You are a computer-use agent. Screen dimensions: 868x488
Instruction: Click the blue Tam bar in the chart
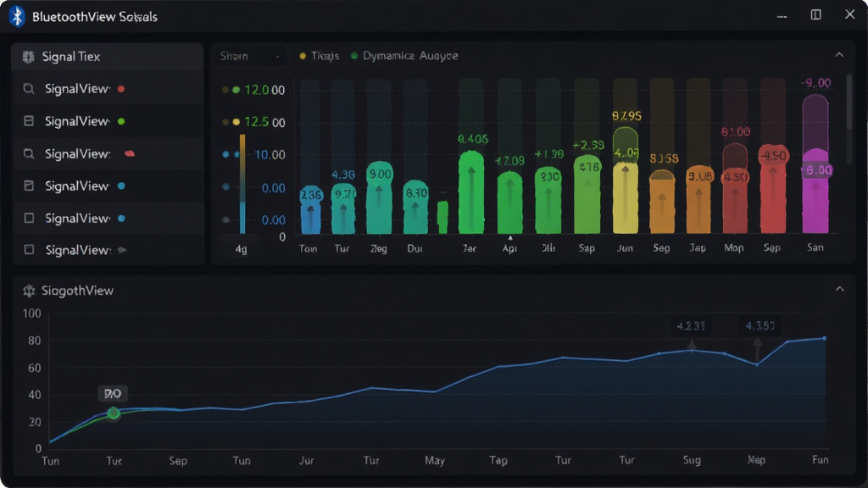tap(310, 210)
